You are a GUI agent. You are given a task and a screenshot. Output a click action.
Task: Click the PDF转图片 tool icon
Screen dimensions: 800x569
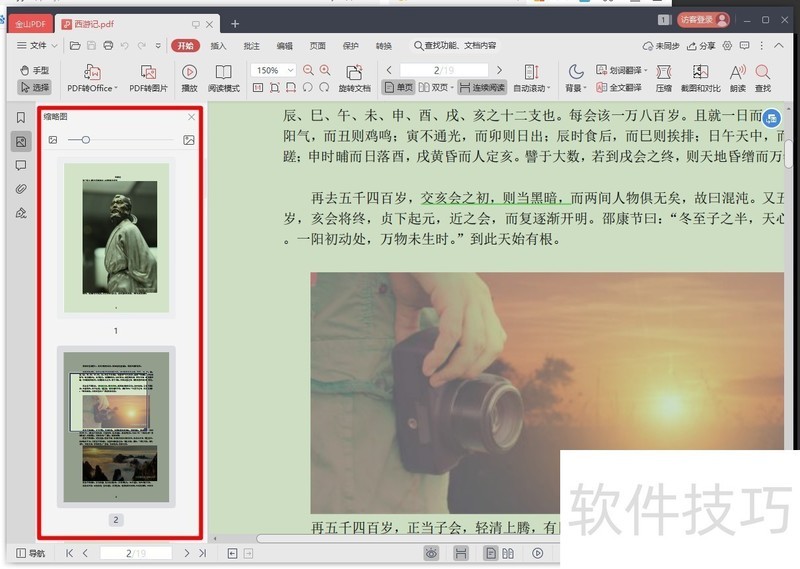pos(148,78)
